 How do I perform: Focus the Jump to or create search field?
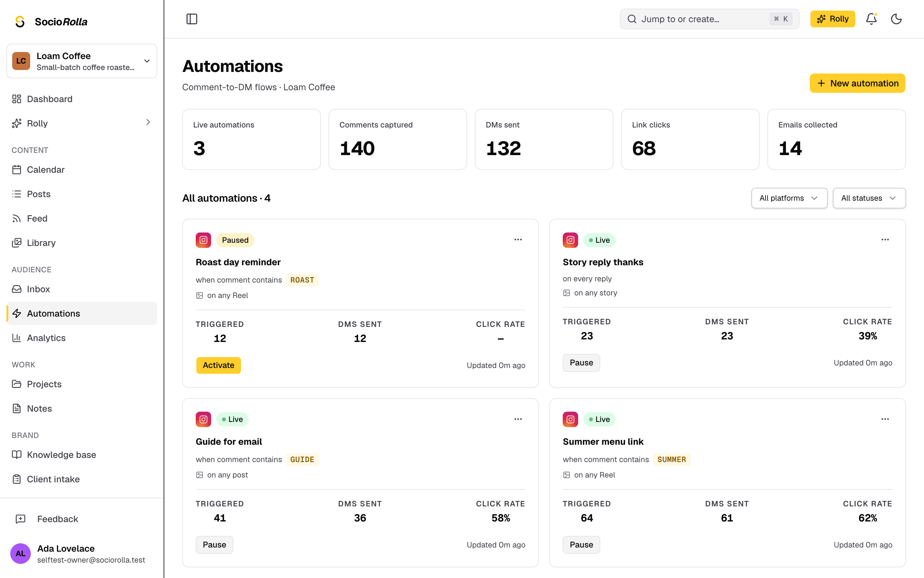point(709,19)
